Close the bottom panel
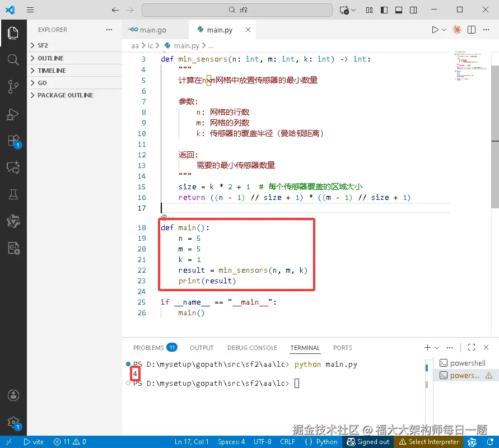 pyautogui.click(x=486, y=347)
